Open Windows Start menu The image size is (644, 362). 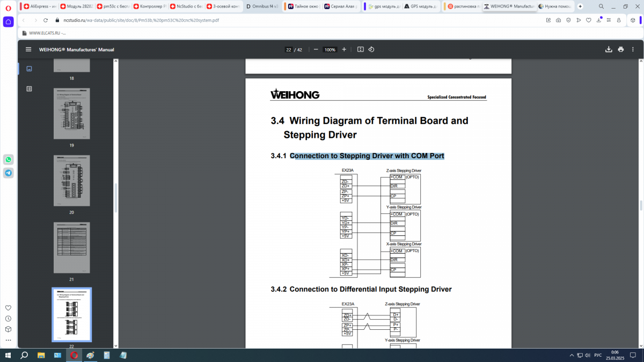tap(8, 355)
